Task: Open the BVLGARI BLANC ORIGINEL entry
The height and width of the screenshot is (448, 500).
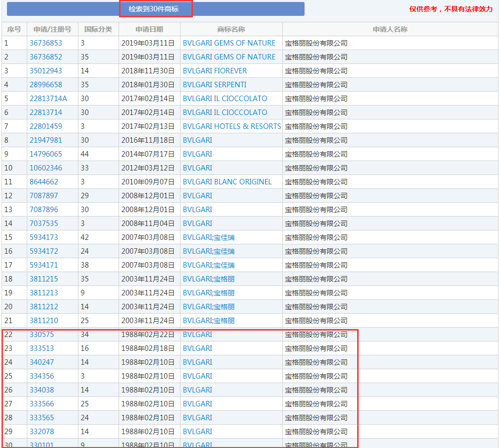Action: tap(227, 182)
